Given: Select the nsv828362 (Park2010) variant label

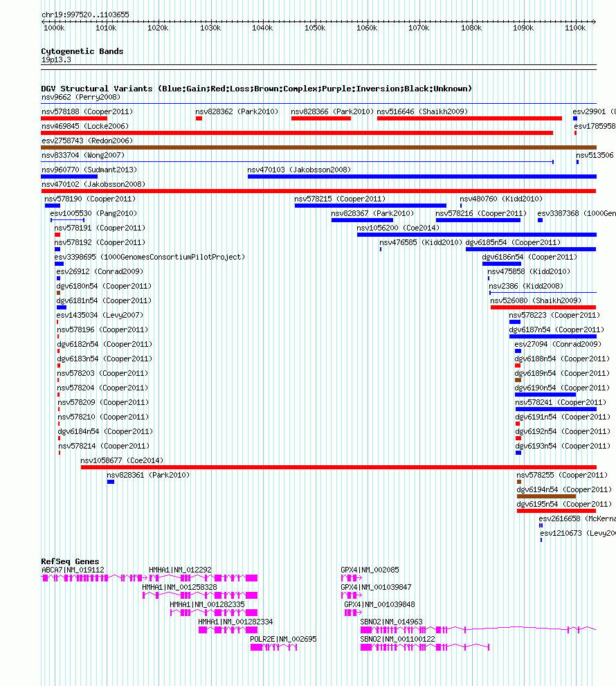Looking at the screenshot, I should 237,111.
